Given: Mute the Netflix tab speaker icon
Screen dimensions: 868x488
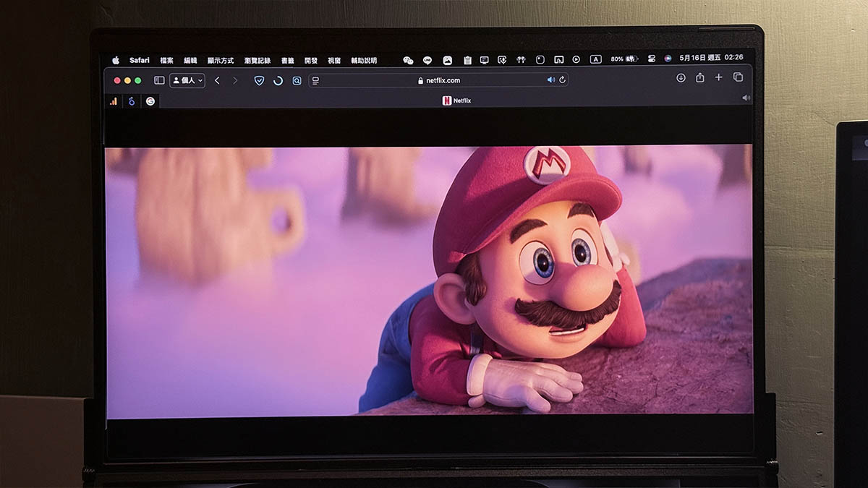Looking at the screenshot, I should [746, 98].
